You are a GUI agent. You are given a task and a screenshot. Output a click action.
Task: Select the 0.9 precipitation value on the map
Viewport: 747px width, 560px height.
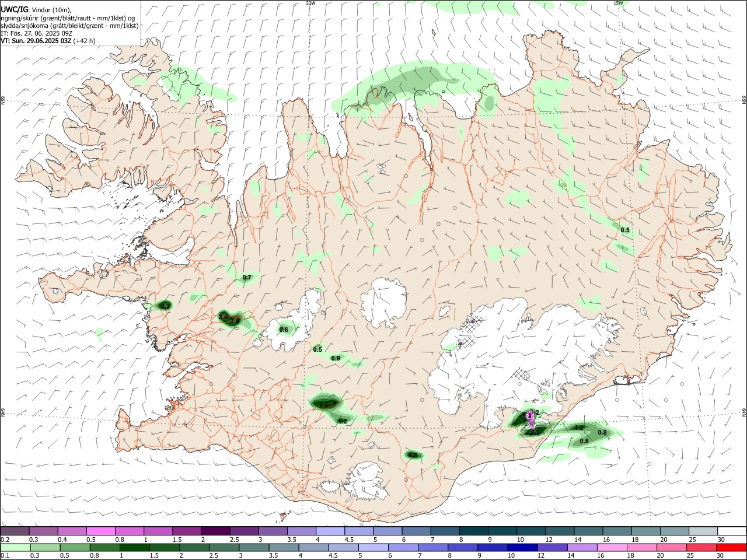(x=336, y=358)
